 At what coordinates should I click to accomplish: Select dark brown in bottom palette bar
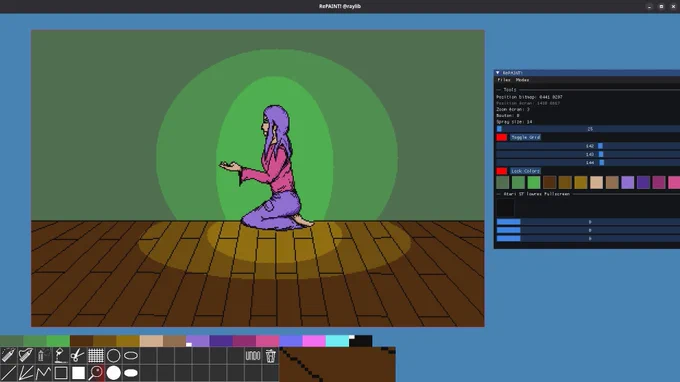click(82, 341)
